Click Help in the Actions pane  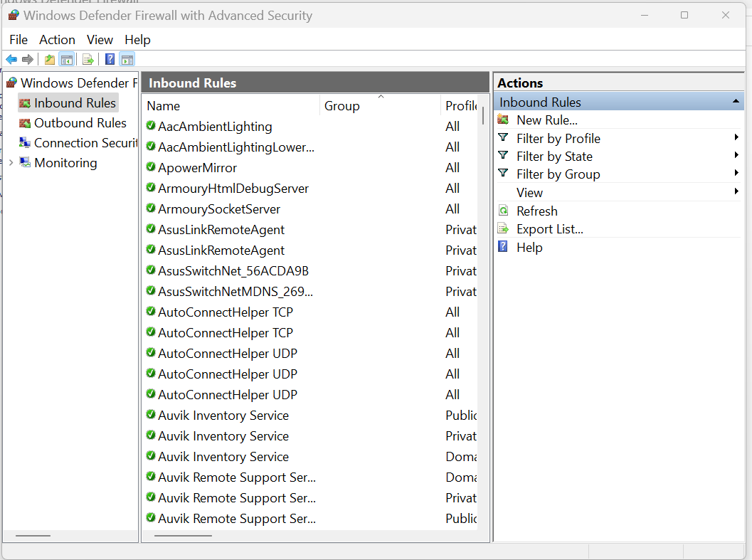tap(529, 248)
